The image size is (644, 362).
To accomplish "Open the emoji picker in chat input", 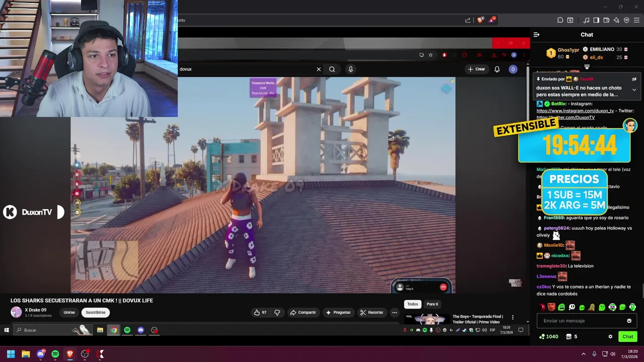I will (629, 321).
